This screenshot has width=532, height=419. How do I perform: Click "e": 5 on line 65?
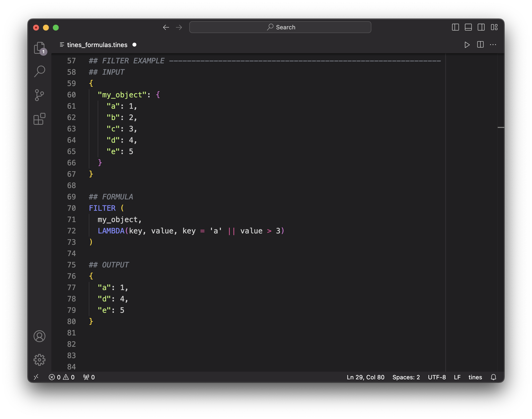click(120, 152)
